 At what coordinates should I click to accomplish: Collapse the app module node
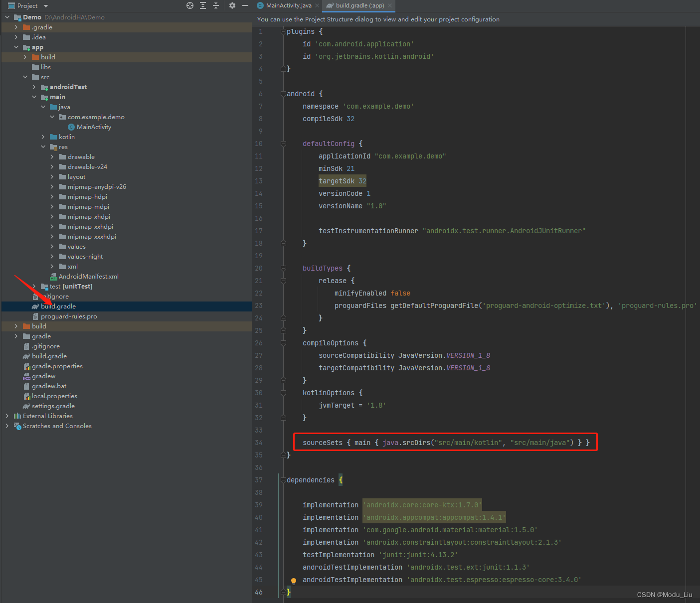click(16, 47)
